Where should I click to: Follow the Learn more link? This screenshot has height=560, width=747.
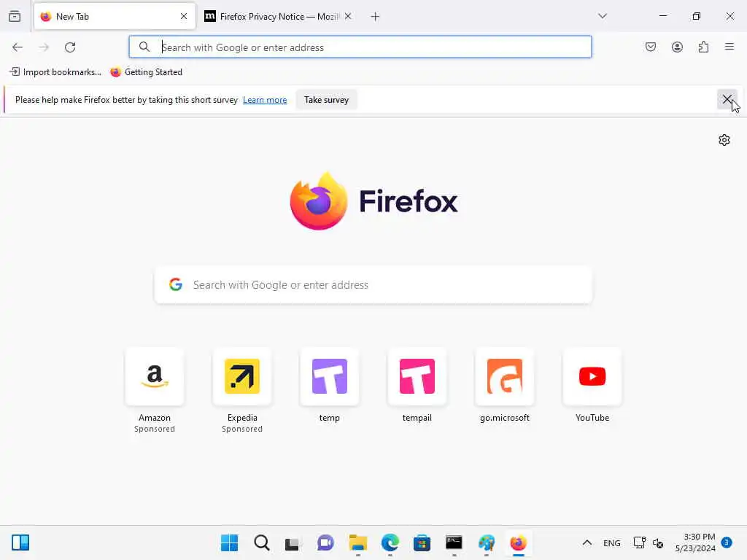pyautogui.click(x=265, y=100)
